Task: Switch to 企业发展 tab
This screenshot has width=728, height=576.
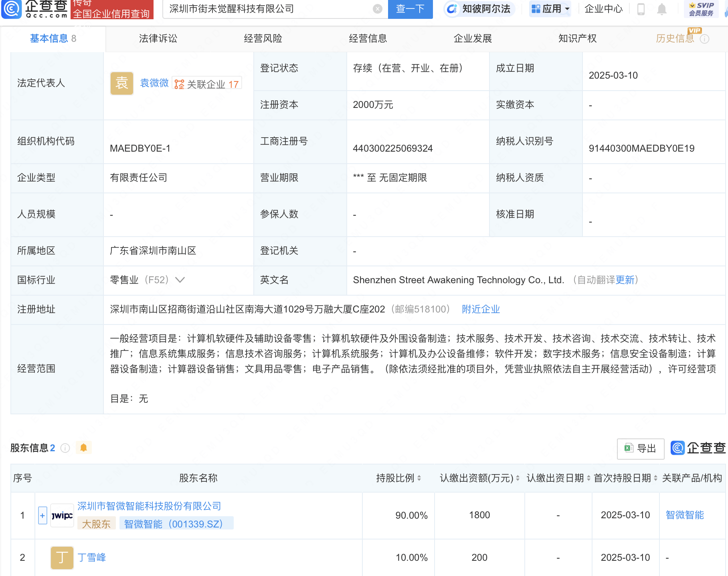Action: [473, 39]
